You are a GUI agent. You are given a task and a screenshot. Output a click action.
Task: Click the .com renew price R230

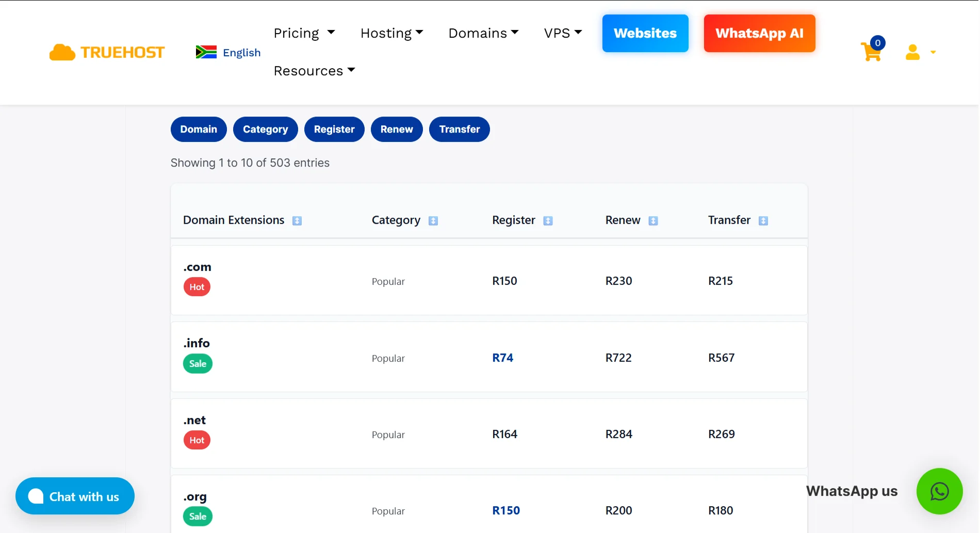click(619, 281)
